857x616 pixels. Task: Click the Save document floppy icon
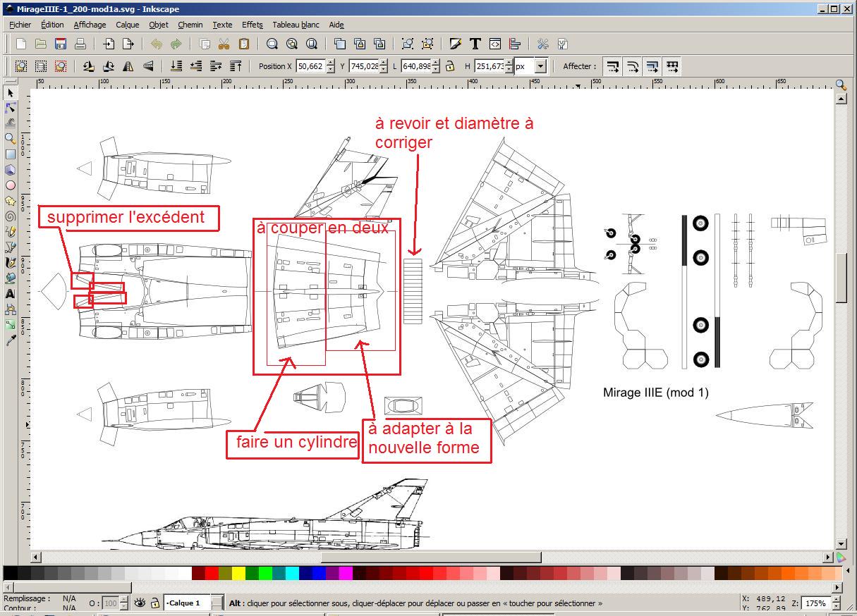[x=61, y=44]
